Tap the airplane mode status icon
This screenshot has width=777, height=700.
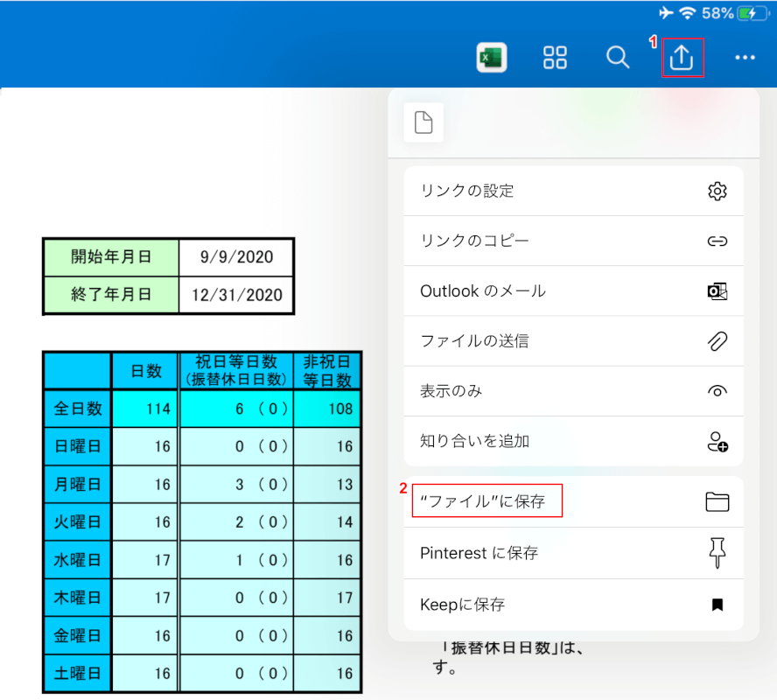(x=666, y=13)
